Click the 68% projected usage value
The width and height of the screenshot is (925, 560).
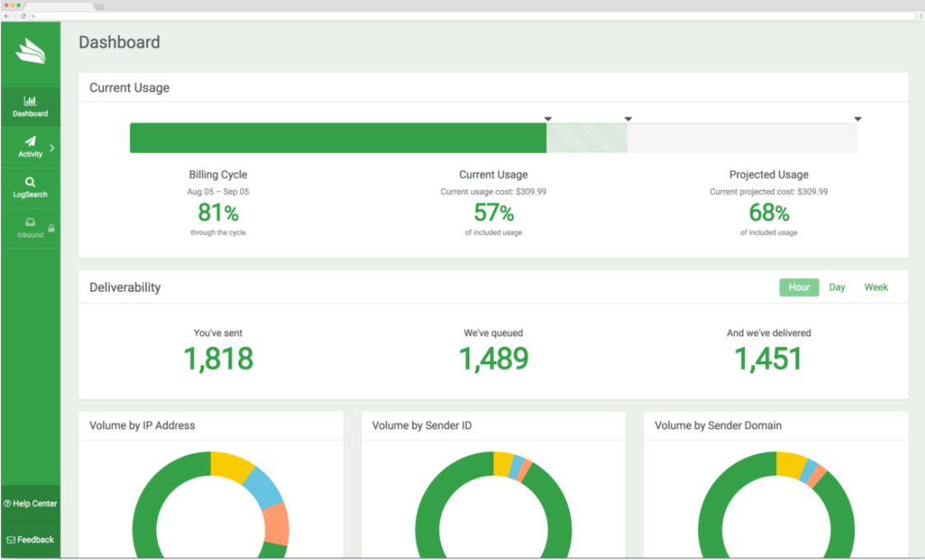coord(769,212)
